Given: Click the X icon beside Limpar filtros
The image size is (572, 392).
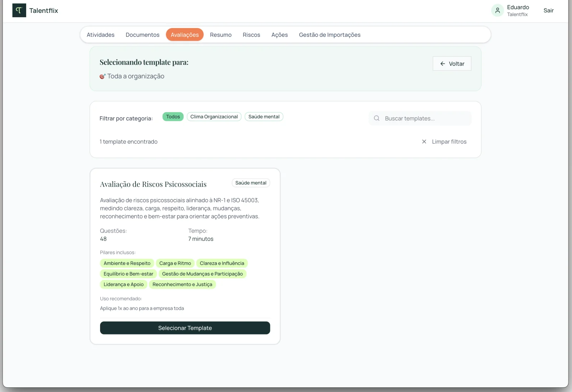Looking at the screenshot, I should 424,142.
